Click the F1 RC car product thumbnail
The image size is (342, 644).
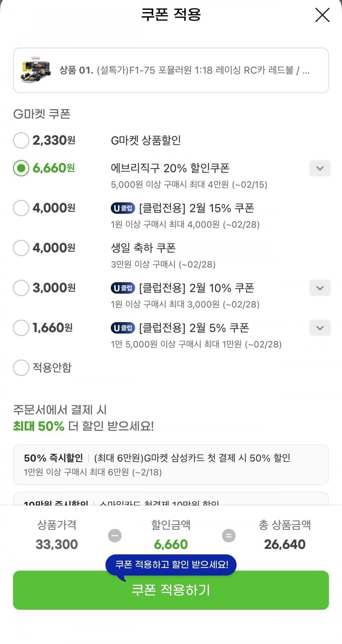(x=36, y=70)
